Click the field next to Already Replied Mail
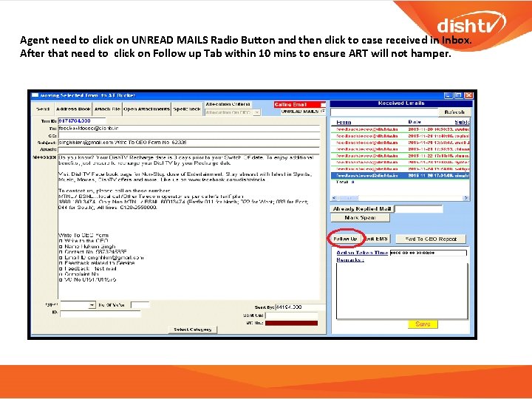The image size is (532, 399). pos(420,208)
